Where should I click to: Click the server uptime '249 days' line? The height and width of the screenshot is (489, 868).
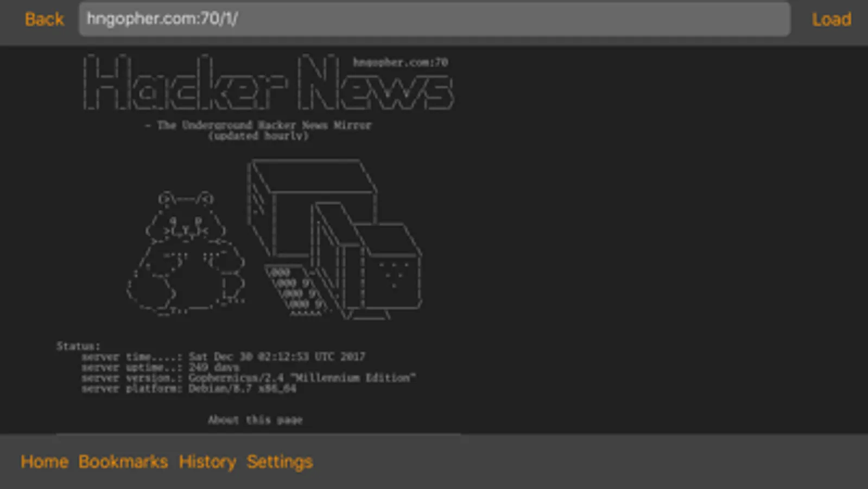(160, 368)
